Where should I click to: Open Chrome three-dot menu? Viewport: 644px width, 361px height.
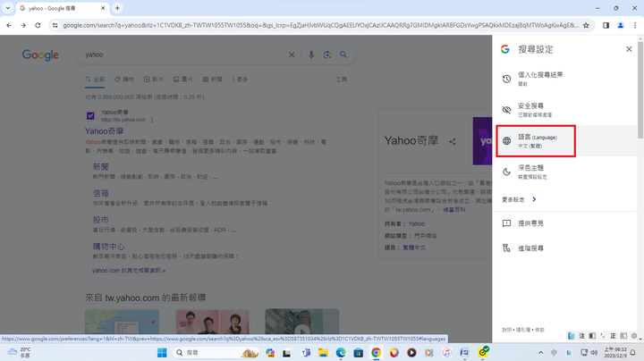pos(635,25)
